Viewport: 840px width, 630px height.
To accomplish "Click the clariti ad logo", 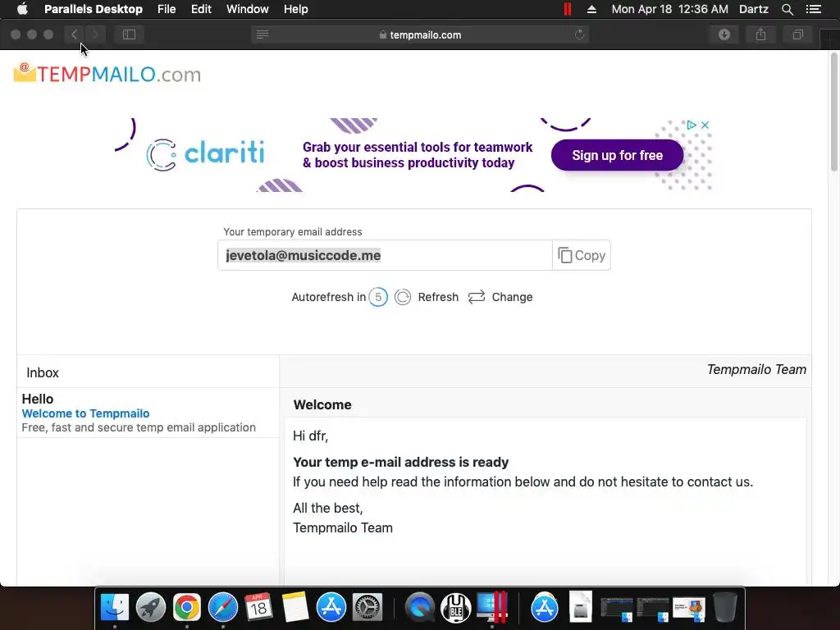I will pyautogui.click(x=206, y=154).
